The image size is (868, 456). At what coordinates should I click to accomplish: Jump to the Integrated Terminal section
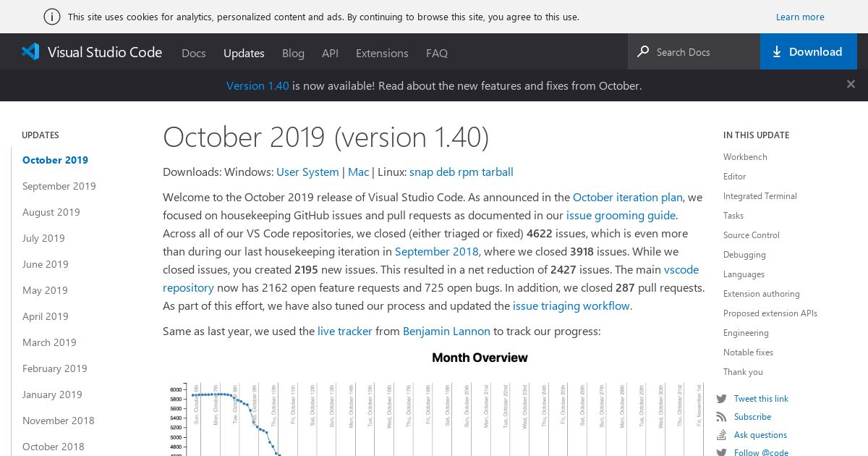760,196
